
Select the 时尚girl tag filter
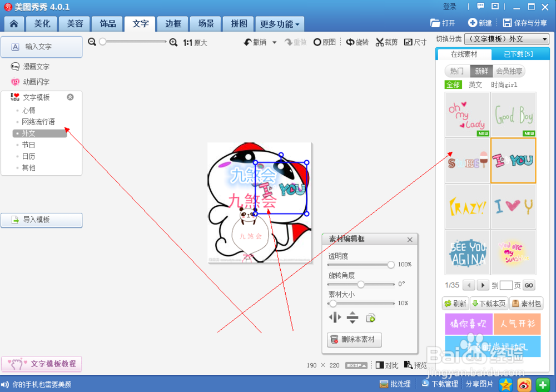click(x=504, y=85)
